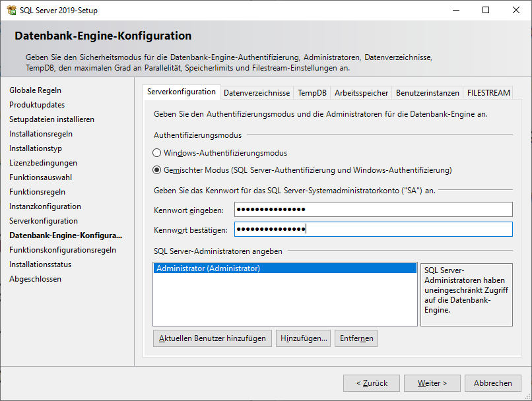This screenshot has width=532, height=401.
Task: Click Funktionsregeln step
Action: [x=38, y=192]
